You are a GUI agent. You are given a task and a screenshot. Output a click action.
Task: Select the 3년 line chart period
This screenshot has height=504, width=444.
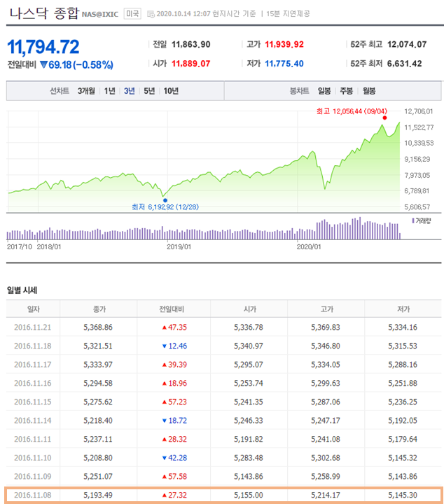click(130, 91)
